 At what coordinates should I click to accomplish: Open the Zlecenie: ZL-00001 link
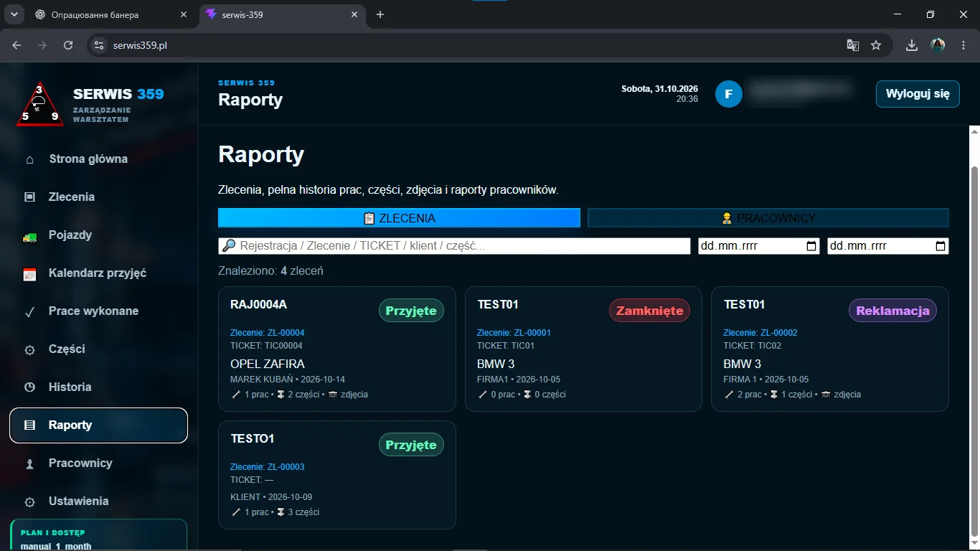pos(514,333)
